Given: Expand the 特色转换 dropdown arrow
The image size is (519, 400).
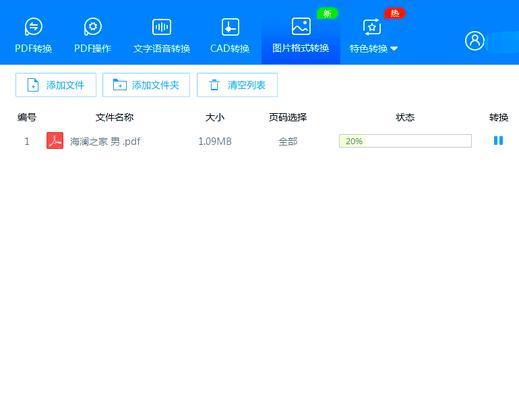Looking at the screenshot, I should (x=394, y=49).
